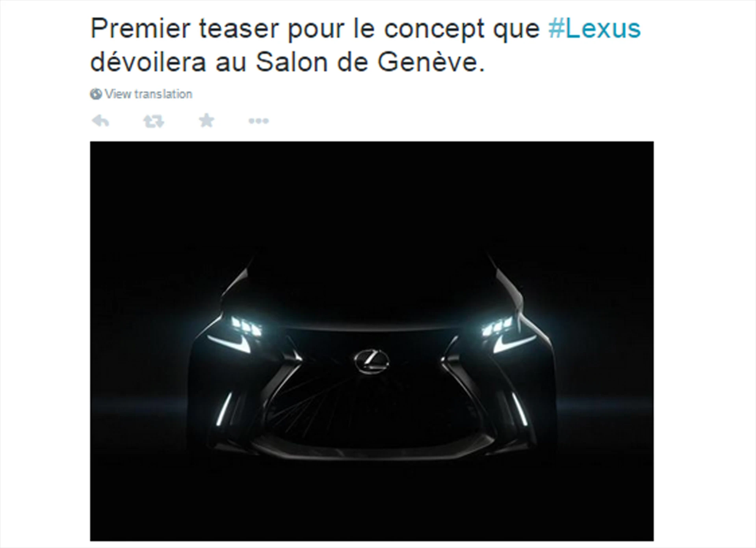This screenshot has height=548, width=756.
Task: Click the globe icon beside View translation
Action: [96, 94]
